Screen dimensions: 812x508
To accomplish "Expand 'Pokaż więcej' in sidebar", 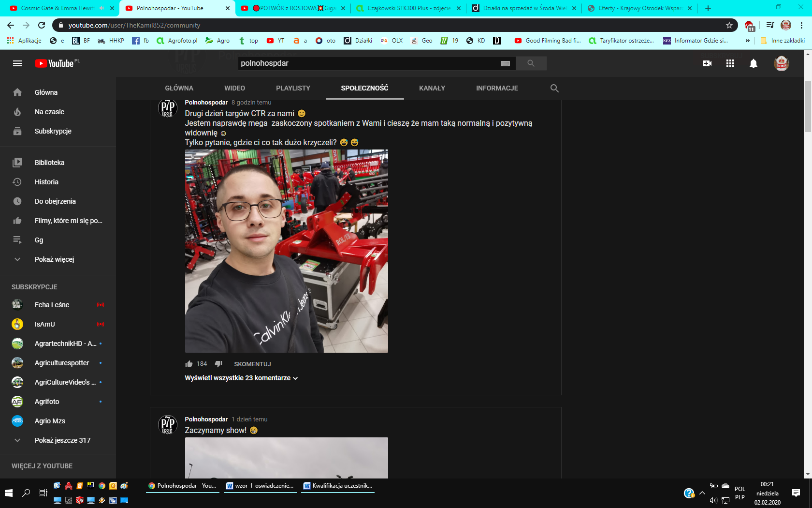I will (x=54, y=259).
